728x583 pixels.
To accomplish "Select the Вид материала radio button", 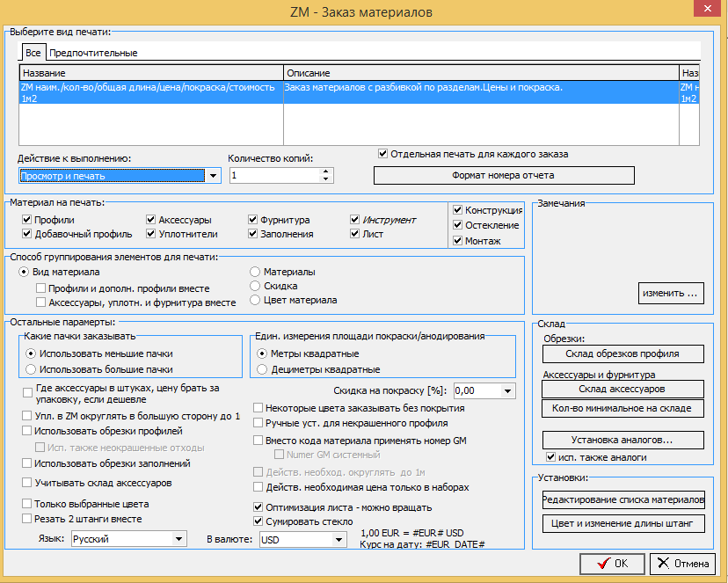I will pyautogui.click(x=24, y=272).
